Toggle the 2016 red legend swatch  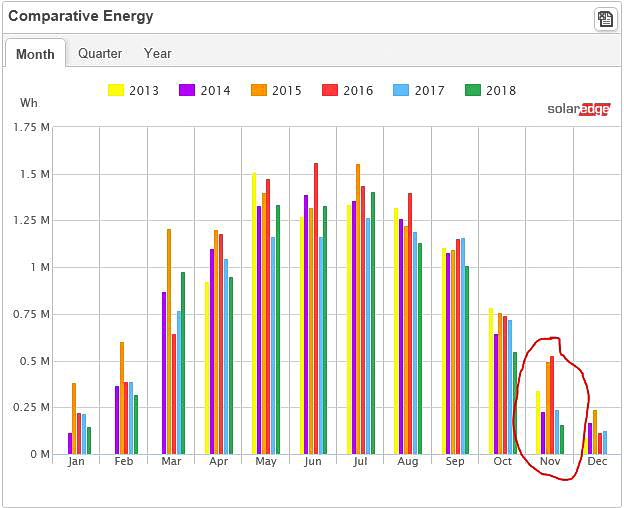pos(330,90)
